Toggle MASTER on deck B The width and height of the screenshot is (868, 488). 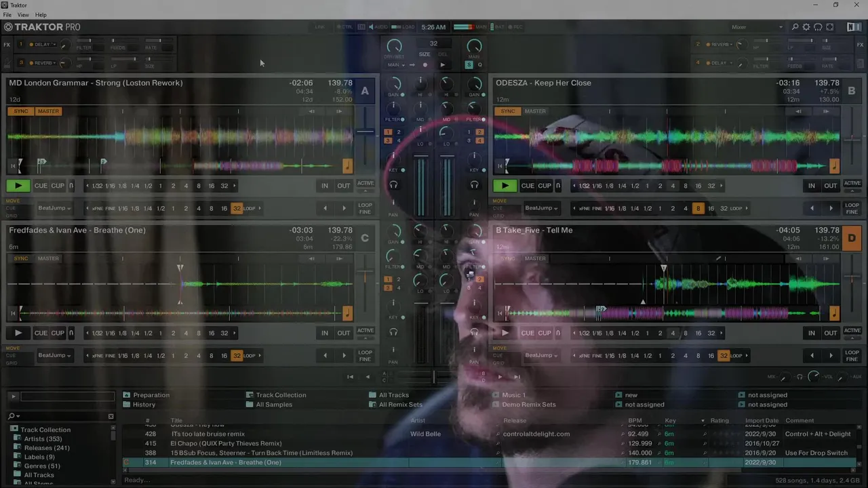click(x=535, y=111)
